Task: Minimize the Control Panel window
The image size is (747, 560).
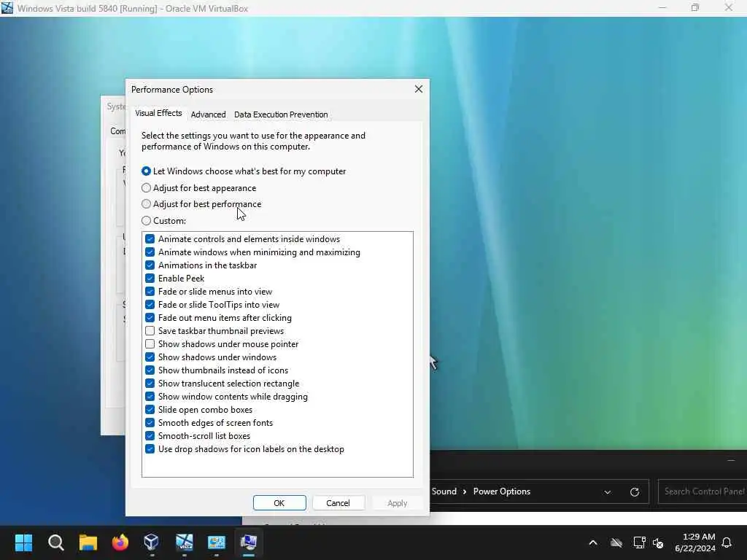Action: [x=731, y=461]
